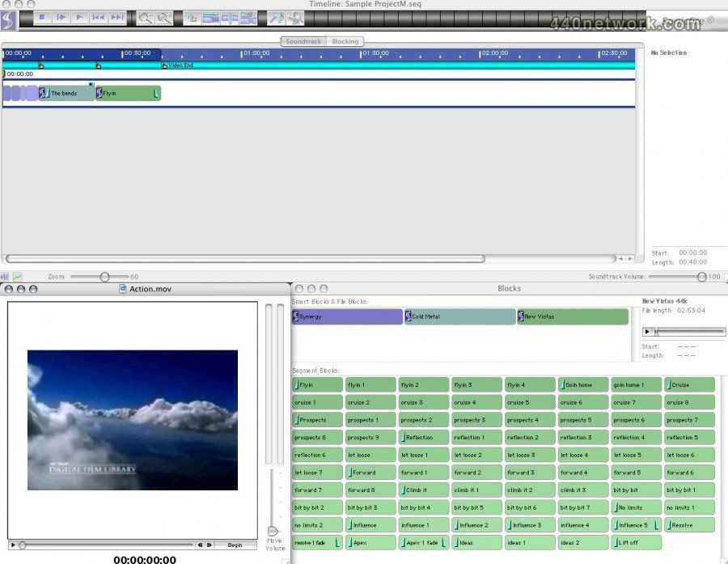Click the application logo in the Timeline toolbar

click(8, 20)
